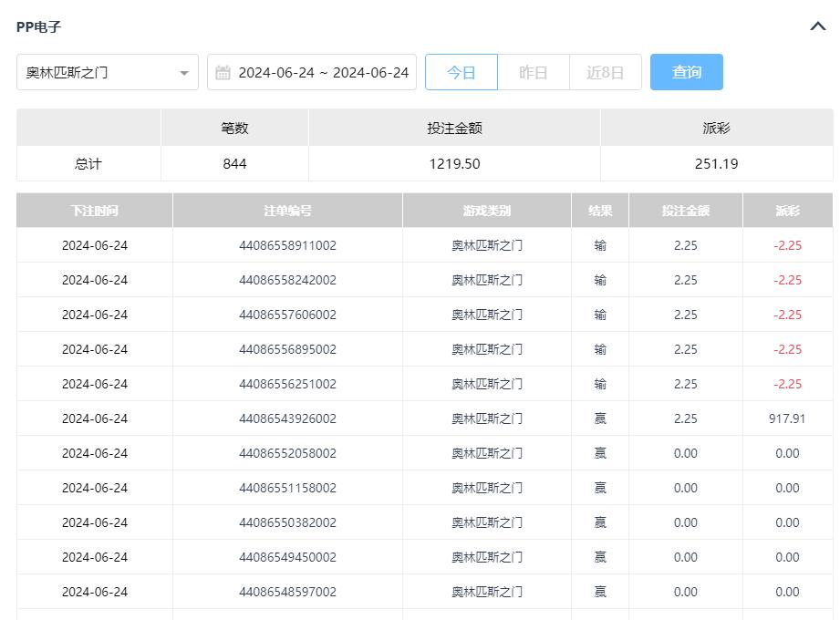Click the 下注时间 column header
The height and width of the screenshot is (620, 840).
[x=95, y=211]
